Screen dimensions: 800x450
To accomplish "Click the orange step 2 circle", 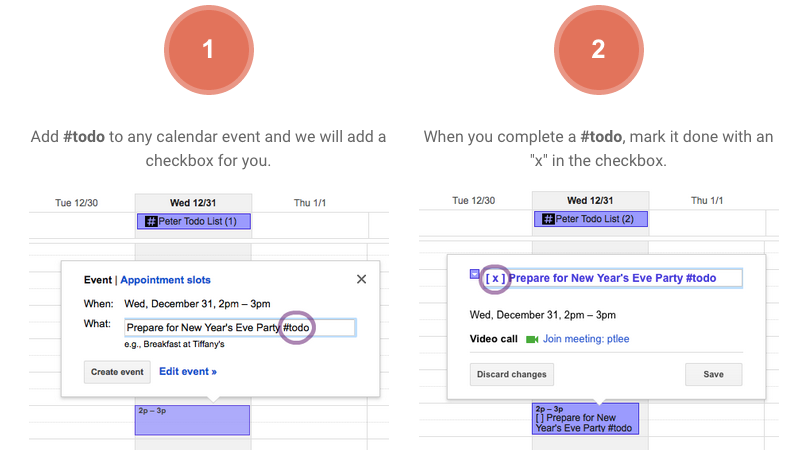I will click(x=598, y=50).
